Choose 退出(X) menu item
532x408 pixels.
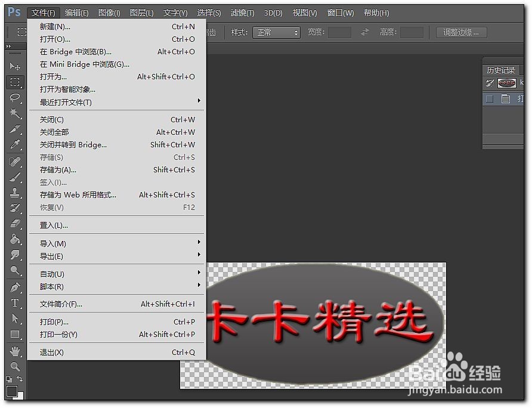pos(117,353)
